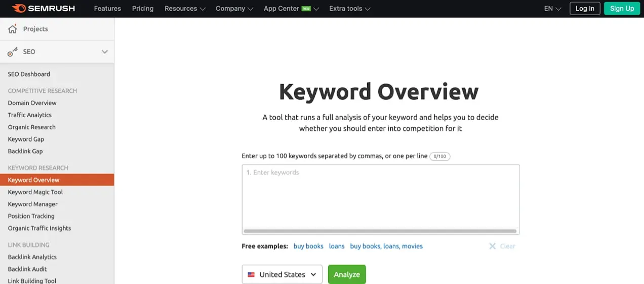
Task: Click the Sign Up button
Action: pos(622,9)
